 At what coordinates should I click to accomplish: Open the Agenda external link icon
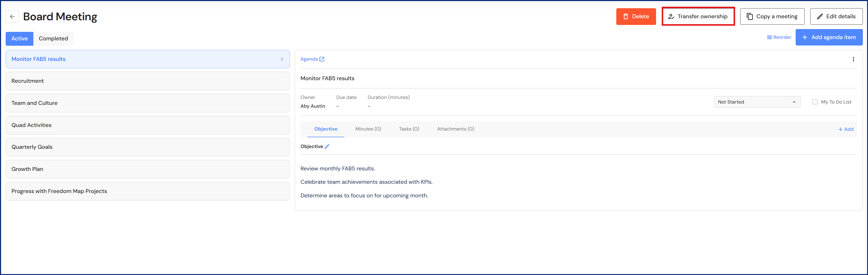[322, 59]
